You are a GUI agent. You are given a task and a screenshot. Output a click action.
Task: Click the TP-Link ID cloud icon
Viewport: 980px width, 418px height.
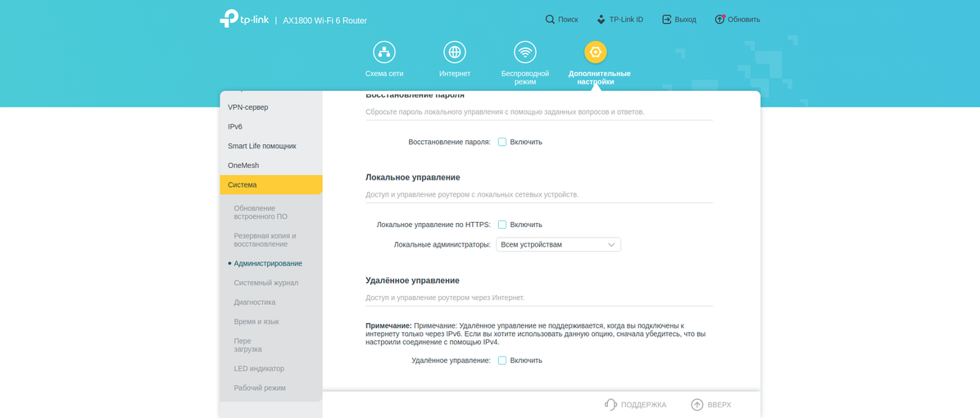tap(601, 20)
